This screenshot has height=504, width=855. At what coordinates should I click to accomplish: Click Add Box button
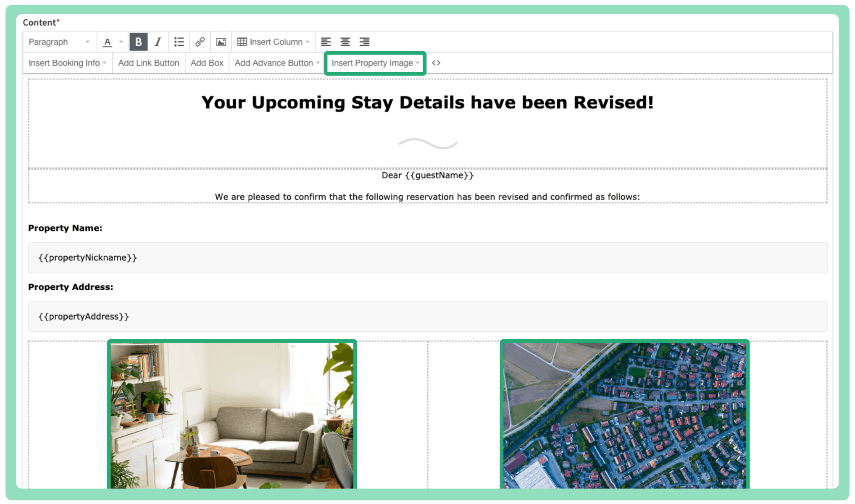[x=207, y=63]
